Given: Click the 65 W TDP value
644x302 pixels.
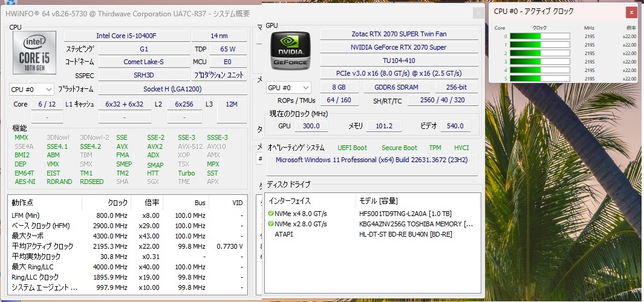Looking at the screenshot, I should (x=228, y=49).
